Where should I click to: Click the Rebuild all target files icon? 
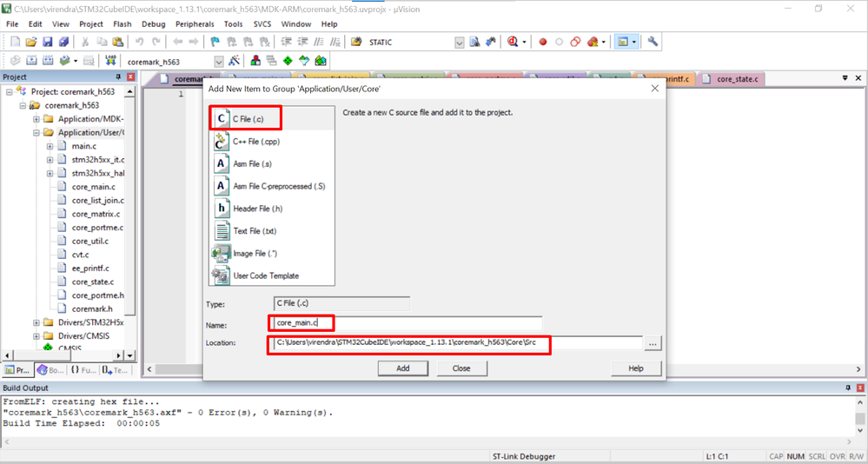(x=48, y=60)
